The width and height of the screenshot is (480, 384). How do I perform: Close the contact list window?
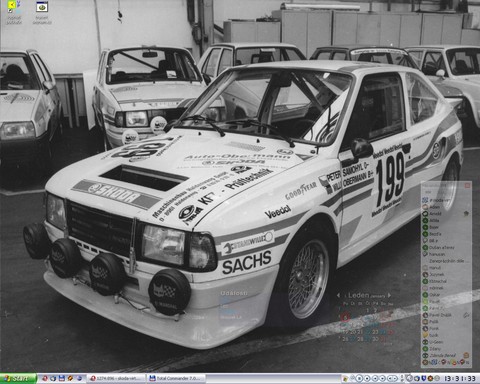pos(467,185)
